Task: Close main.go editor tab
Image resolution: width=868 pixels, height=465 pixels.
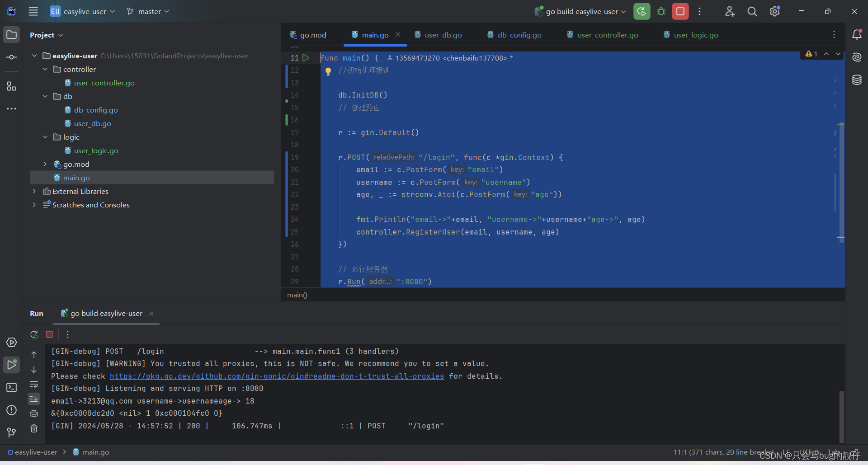Action: (398, 34)
